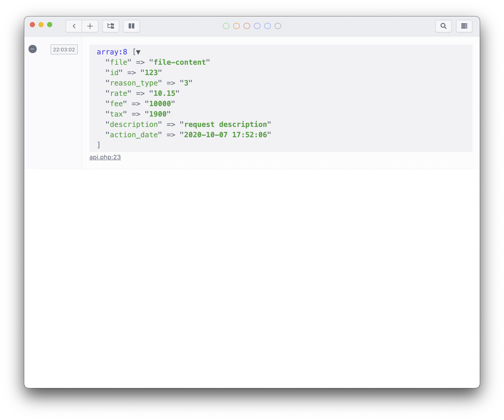Open the search panel via the magnifier icon

(444, 26)
